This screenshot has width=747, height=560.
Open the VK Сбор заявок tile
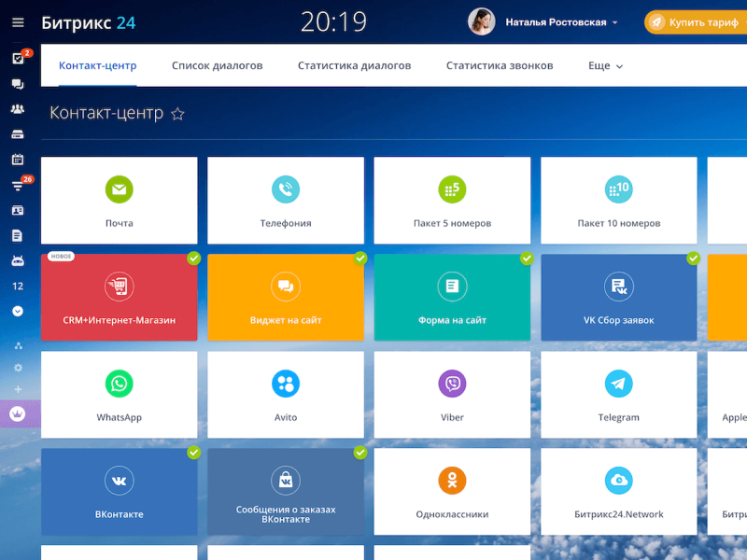click(619, 298)
